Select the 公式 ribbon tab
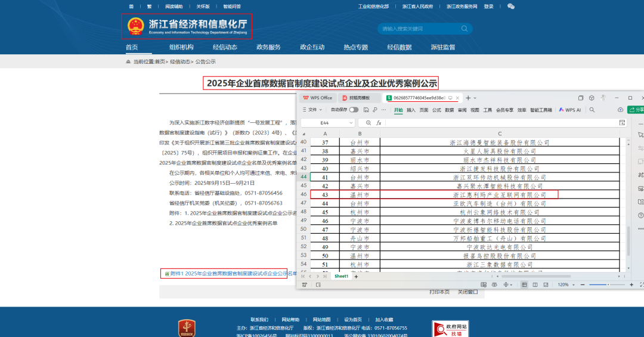 coord(436,110)
